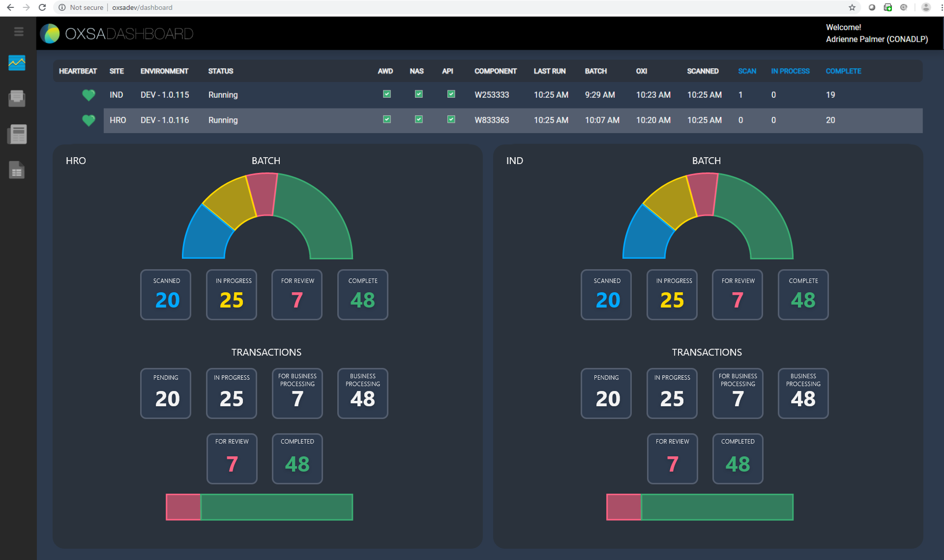Click the OXSA Dashboard logo
Screen dimensions: 944x560
point(117,33)
